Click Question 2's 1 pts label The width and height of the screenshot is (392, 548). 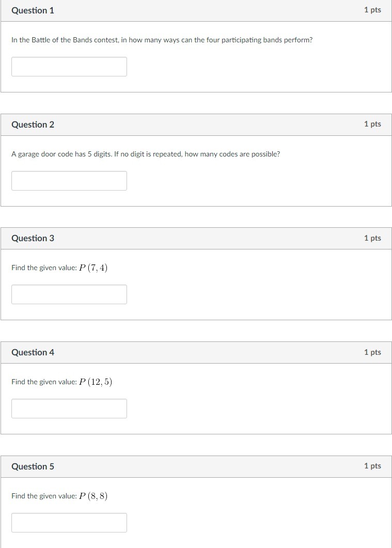(372, 124)
